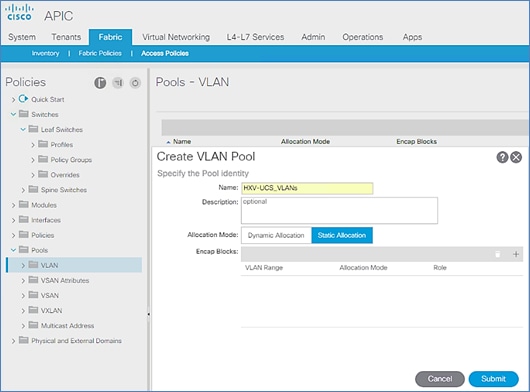
Task: Select Dynamic Allocation mode
Action: click(x=276, y=235)
